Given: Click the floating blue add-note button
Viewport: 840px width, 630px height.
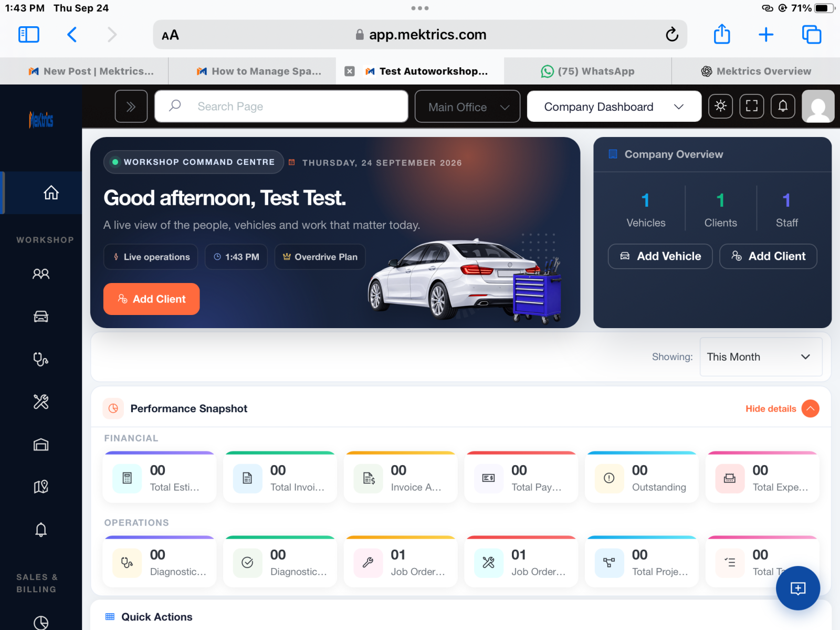Looking at the screenshot, I should point(798,588).
